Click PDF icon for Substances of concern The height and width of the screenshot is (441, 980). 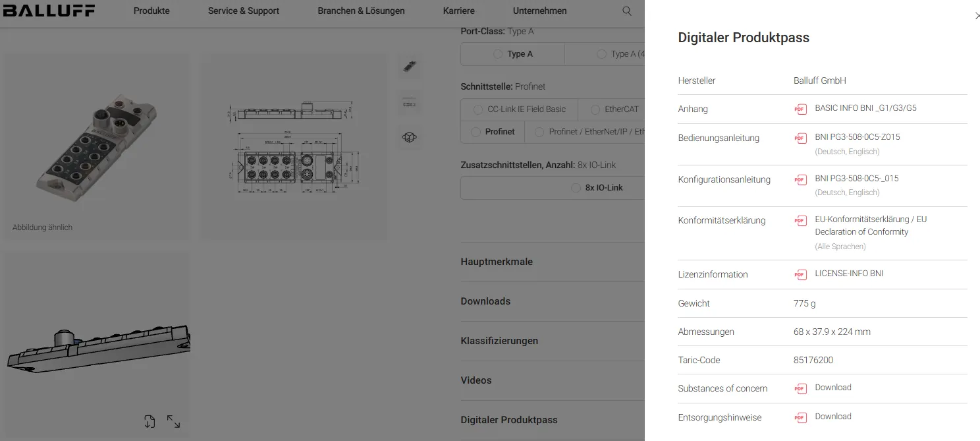pos(800,388)
